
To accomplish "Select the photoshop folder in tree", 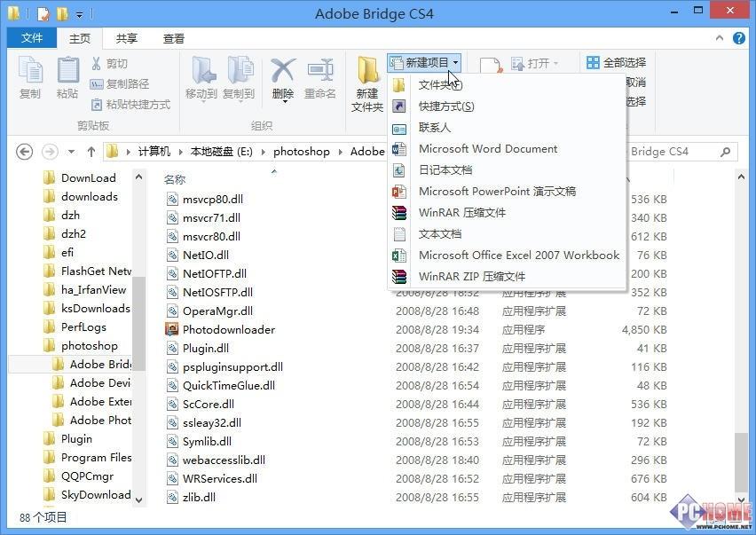I will [81, 346].
